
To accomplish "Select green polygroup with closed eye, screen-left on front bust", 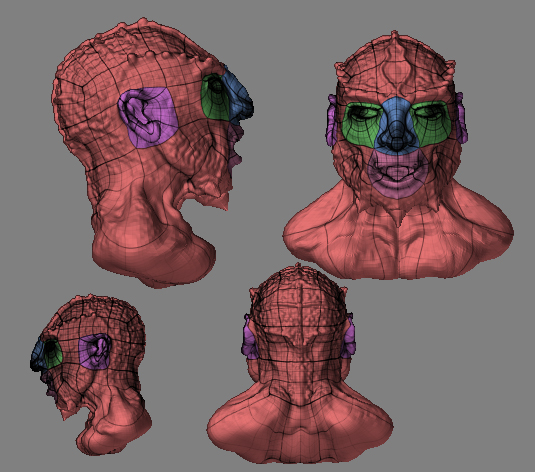I will pos(360,124).
